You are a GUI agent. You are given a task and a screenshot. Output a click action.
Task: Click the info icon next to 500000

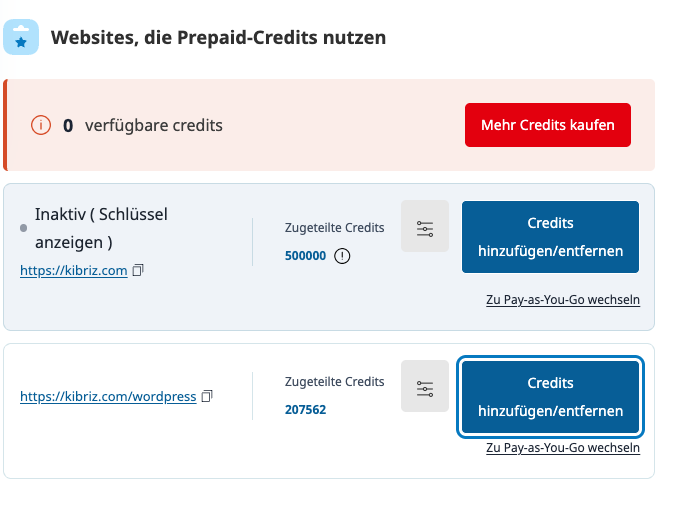coord(343,255)
